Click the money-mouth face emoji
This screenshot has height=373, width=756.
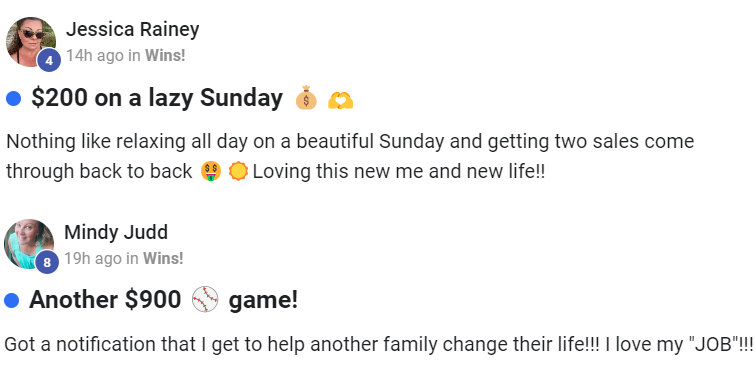click(211, 171)
